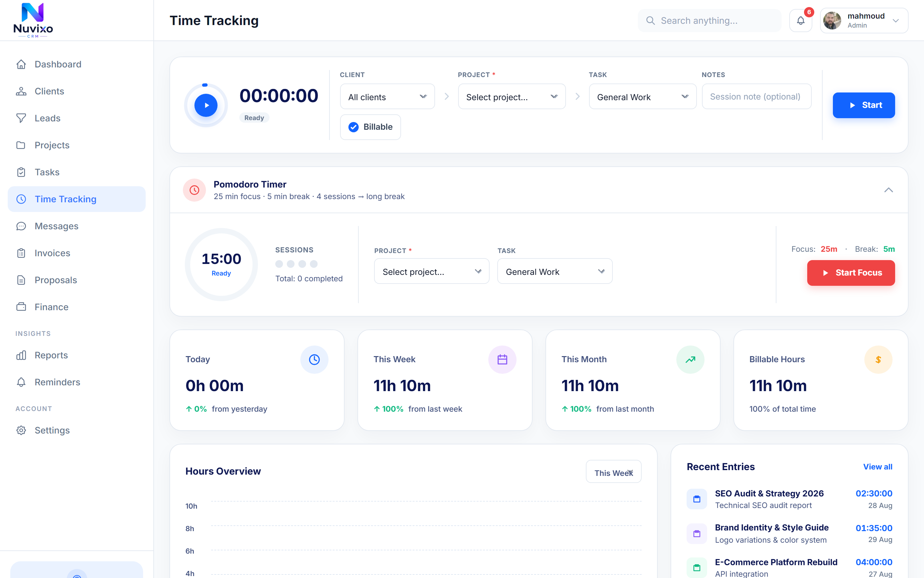Viewport: 924px width, 578px height.
Task: Click the Nuvixo CRM logo
Action: point(33,20)
